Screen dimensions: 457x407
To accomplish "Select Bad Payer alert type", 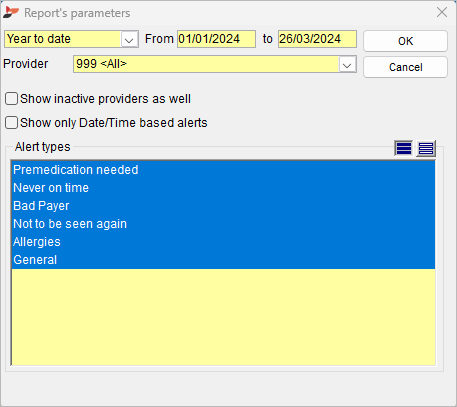I will pyautogui.click(x=223, y=206).
